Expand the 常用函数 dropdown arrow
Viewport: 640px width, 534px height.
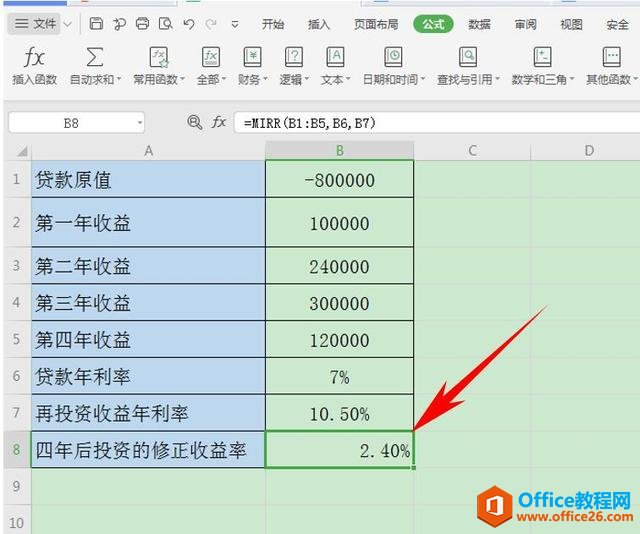[x=182, y=79]
